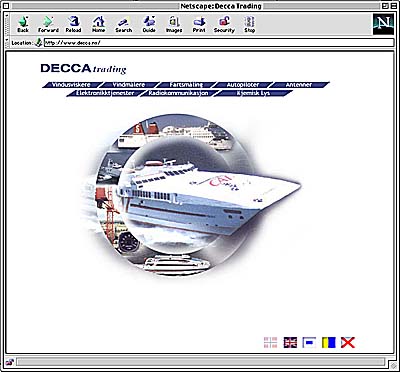Go Forward using the toolbar arrow
This screenshot has width=400, height=372.
(48, 25)
